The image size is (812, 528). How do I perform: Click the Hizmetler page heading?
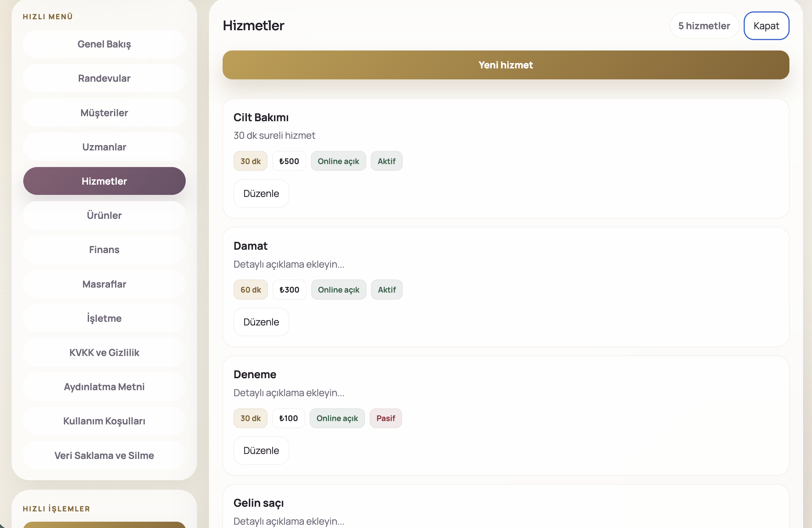pos(254,26)
